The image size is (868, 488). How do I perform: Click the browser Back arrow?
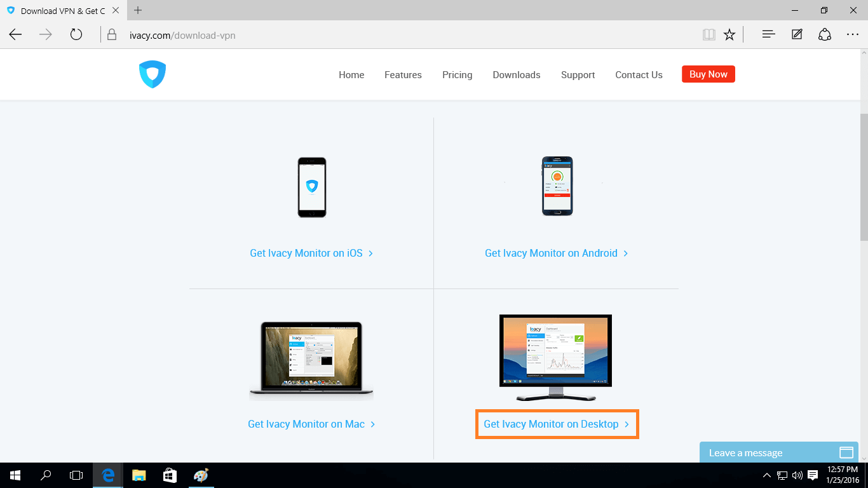click(15, 35)
